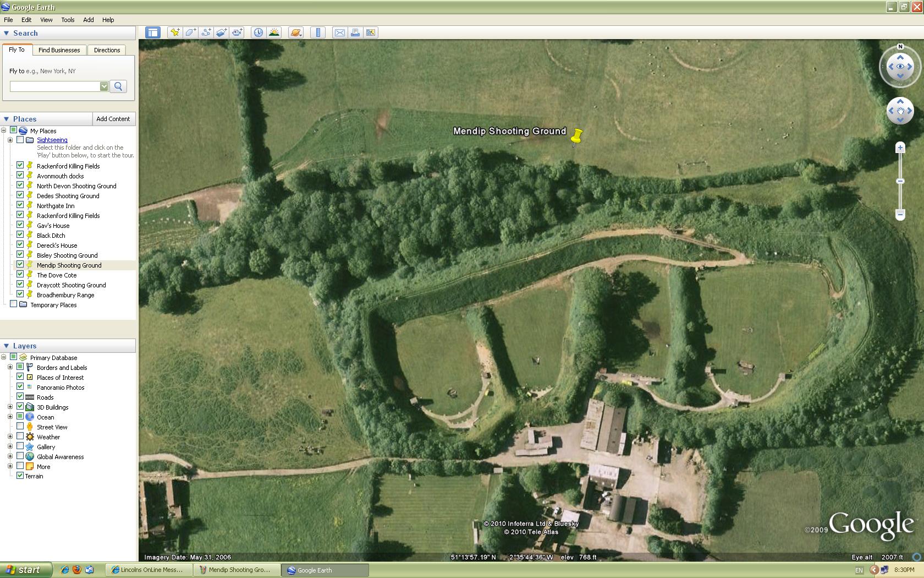This screenshot has width=924, height=578.
Task: Click the Add Placemark pushpin icon
Action: tap(175, 32)
